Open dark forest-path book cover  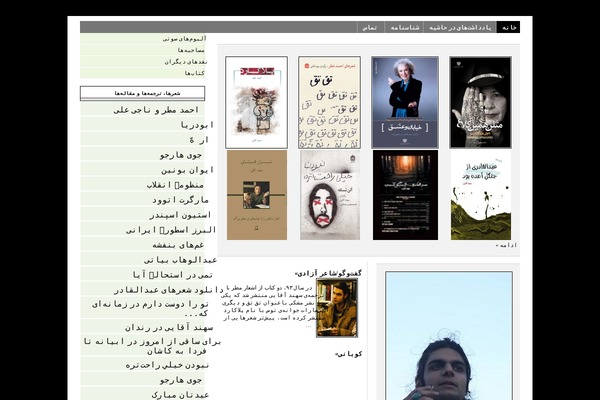coord(405,195)
